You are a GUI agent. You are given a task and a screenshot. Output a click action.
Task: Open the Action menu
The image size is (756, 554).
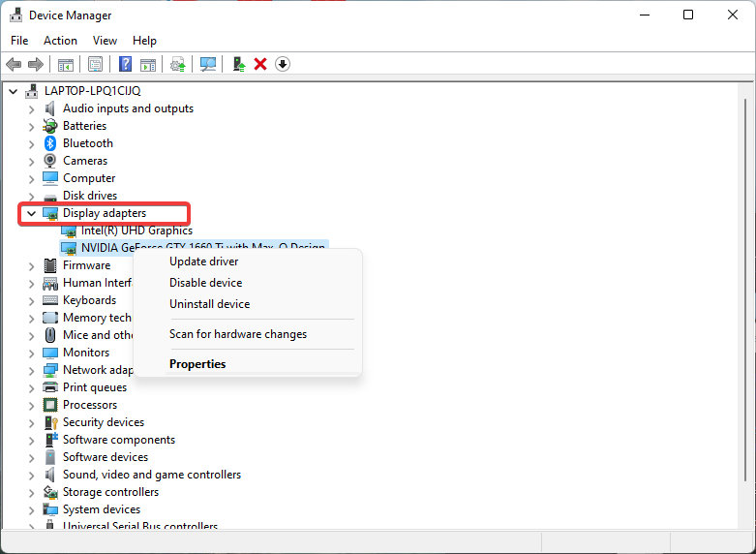60,41
